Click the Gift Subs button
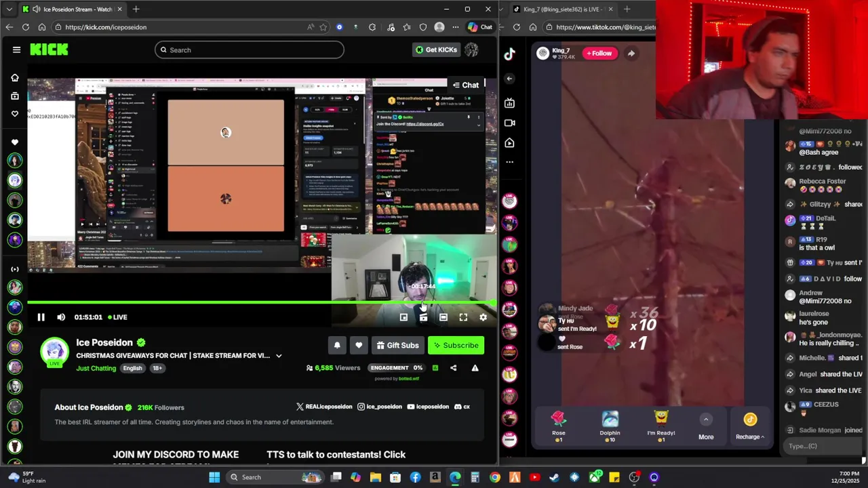This screenshot has height=488, width=868. tap(397, 346)
